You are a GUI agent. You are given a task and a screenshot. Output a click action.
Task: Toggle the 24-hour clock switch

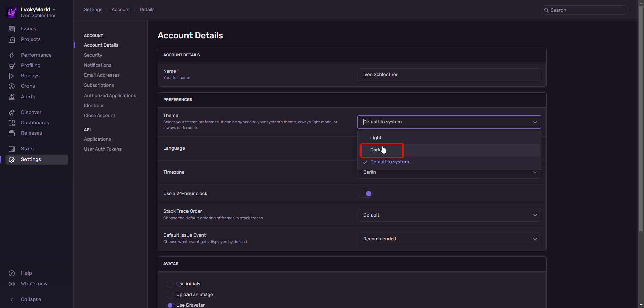tap(365, 194)
